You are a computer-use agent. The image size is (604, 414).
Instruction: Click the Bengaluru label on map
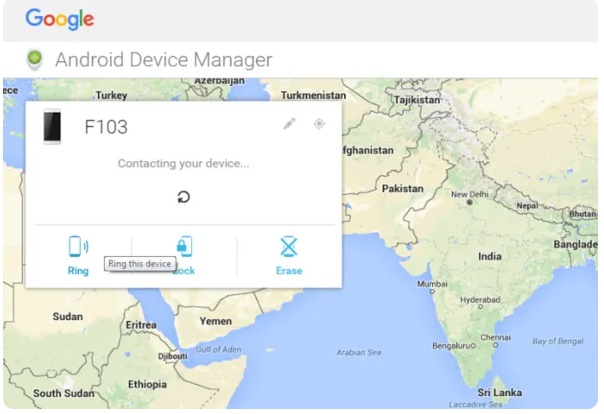pyautogui.click(x=453, y=346)
